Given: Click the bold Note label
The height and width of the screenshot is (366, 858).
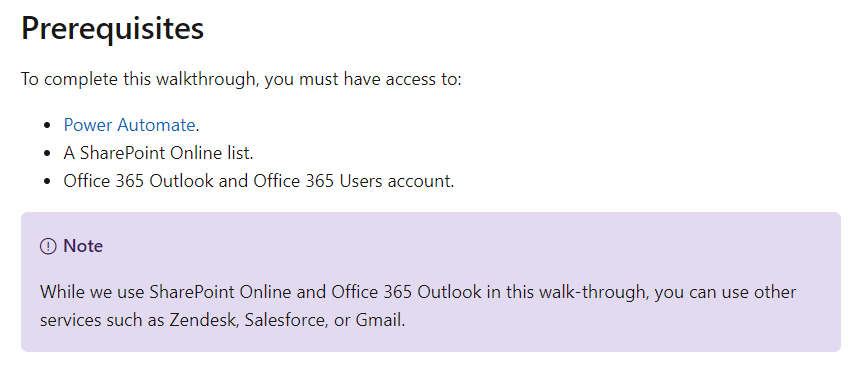Looking at the screenshot, I should point(83,246).
